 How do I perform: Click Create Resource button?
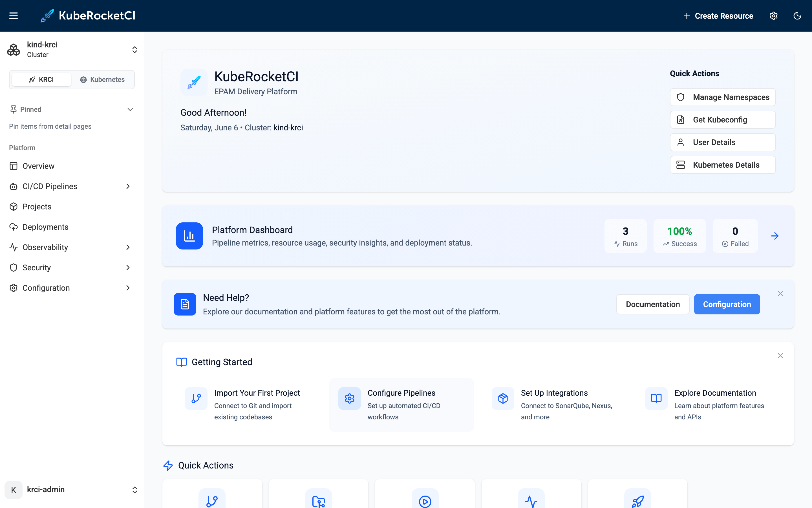pyautogui.click(x=718, y=16)
